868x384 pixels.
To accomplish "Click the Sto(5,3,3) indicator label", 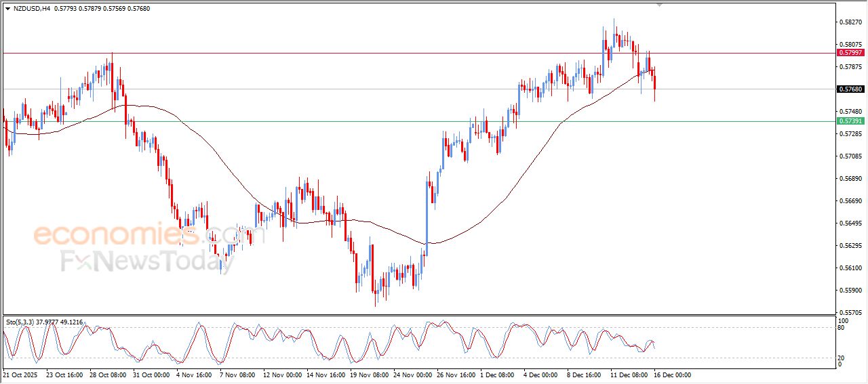I will tap(24, 322).
